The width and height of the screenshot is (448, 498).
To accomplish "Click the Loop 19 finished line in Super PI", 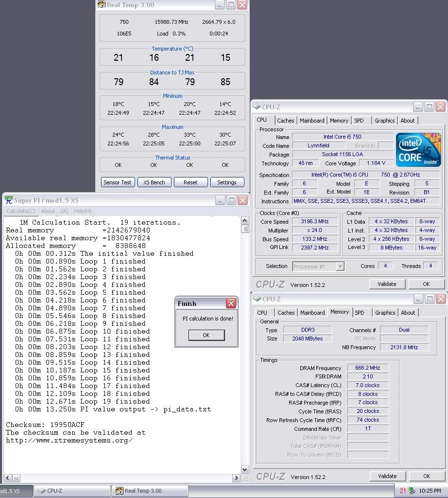I will 83,401.
